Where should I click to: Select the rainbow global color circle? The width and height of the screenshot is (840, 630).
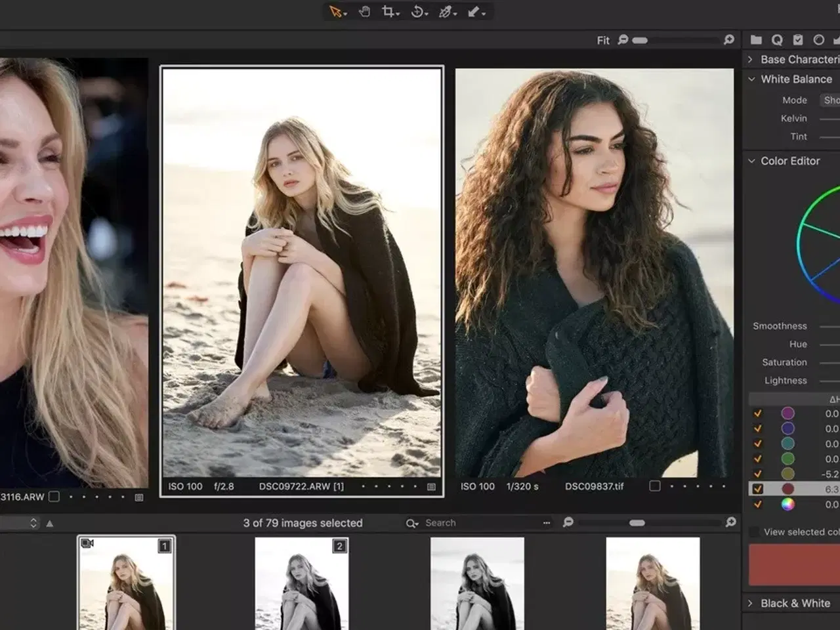(788, 504)
